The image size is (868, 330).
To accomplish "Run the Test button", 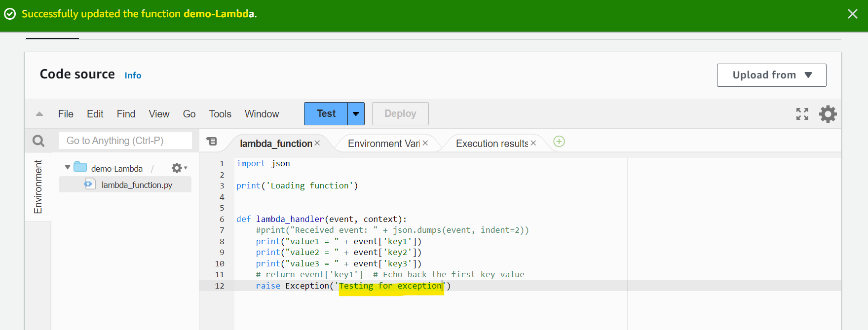I will pyautogui.click(x=326, y=113).
